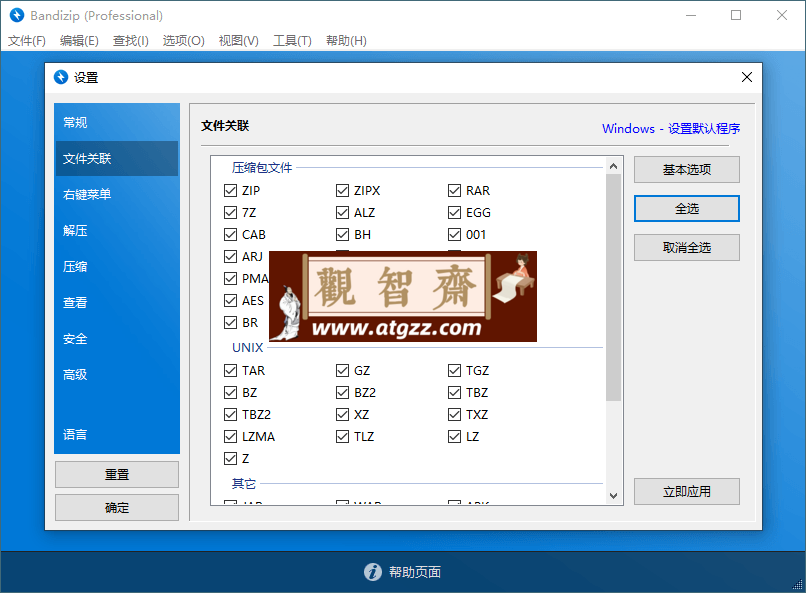Toggle the LZMA checkbox
The width and height of the screenshot is (806, 593).
(230, 436)
